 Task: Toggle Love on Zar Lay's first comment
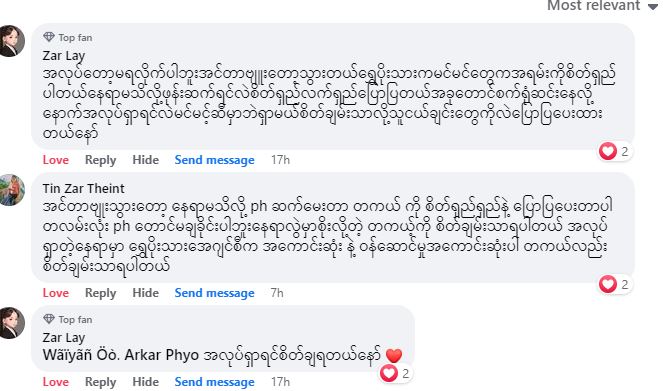tap(55, 160)
